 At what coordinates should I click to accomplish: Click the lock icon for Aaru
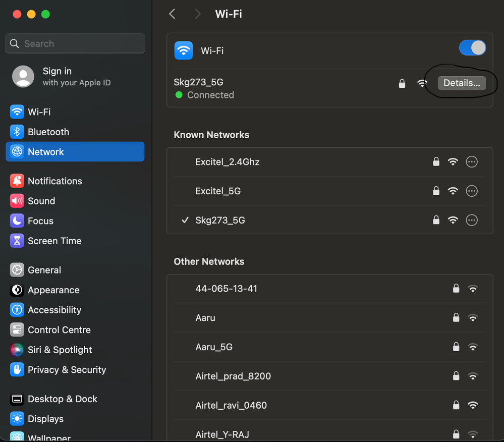[456, 317]
